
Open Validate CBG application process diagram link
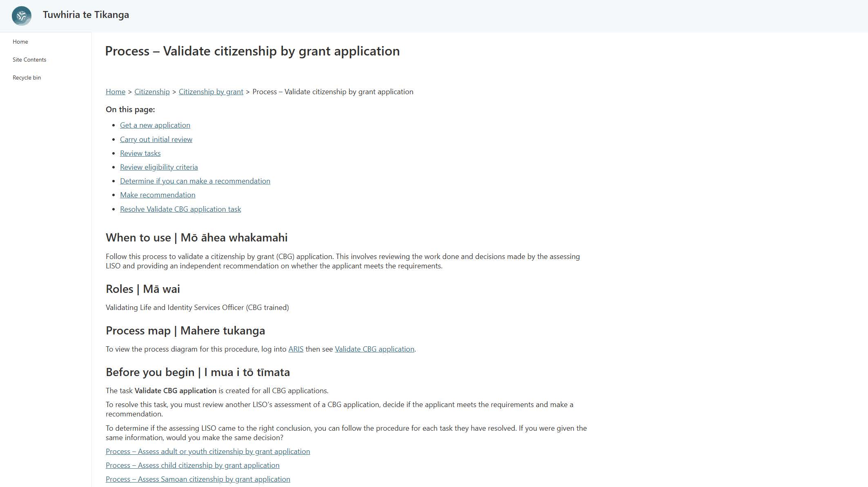pos(374,349)
